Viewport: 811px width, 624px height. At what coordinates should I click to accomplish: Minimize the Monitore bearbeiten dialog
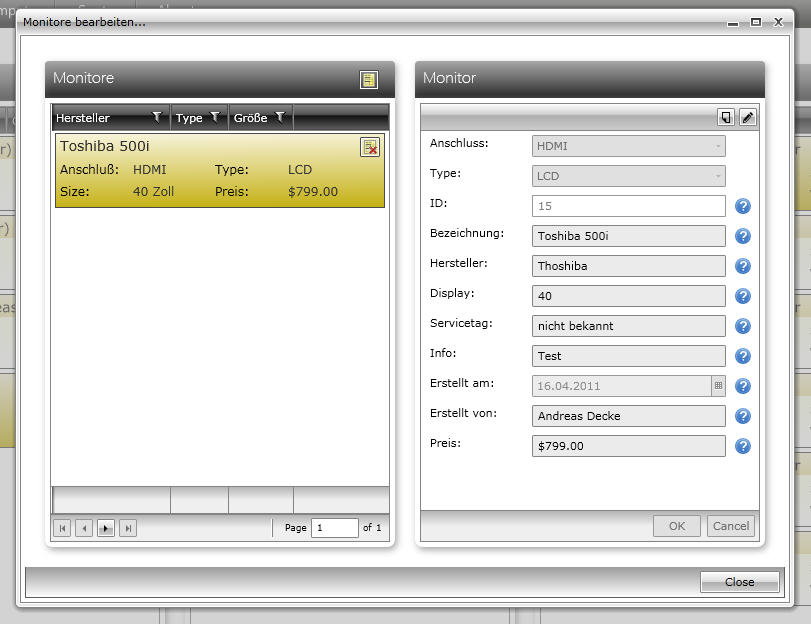coord(732,23)
